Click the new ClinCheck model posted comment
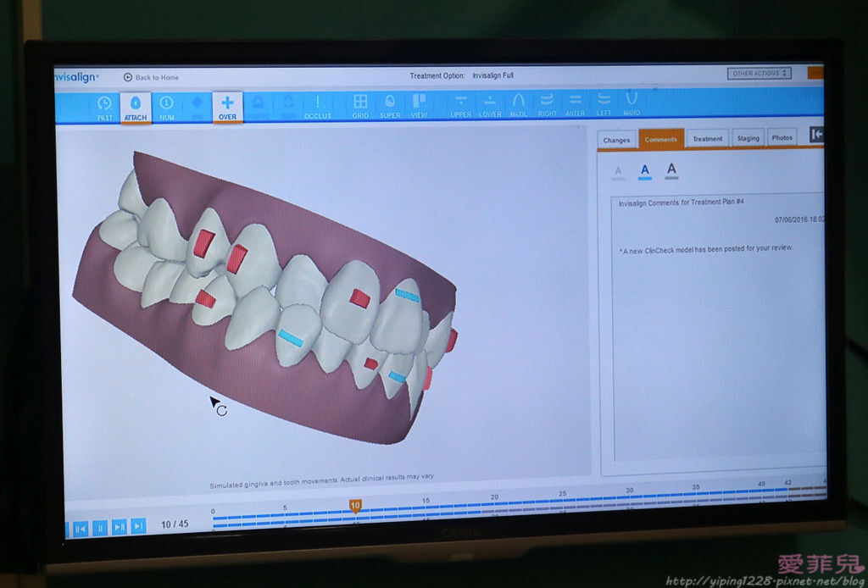 click(x=706, y=249)
